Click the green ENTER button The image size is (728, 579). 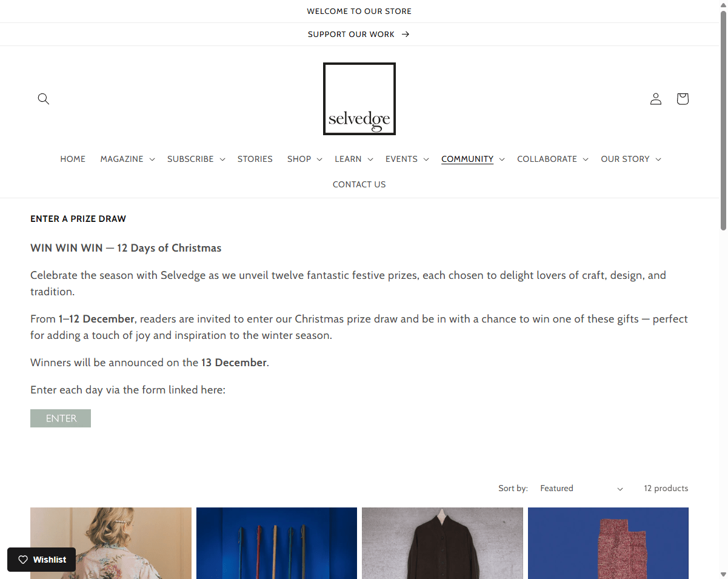click(61, 418)
